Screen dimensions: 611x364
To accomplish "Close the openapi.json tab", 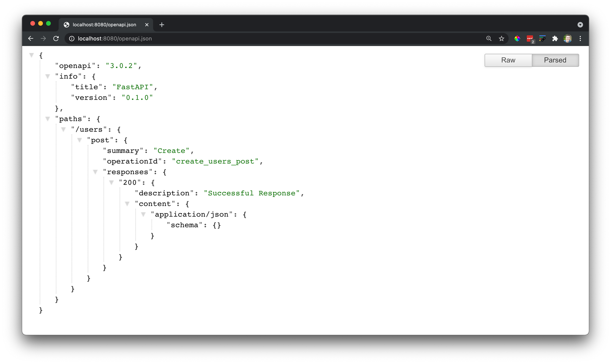I will point(147,25).
